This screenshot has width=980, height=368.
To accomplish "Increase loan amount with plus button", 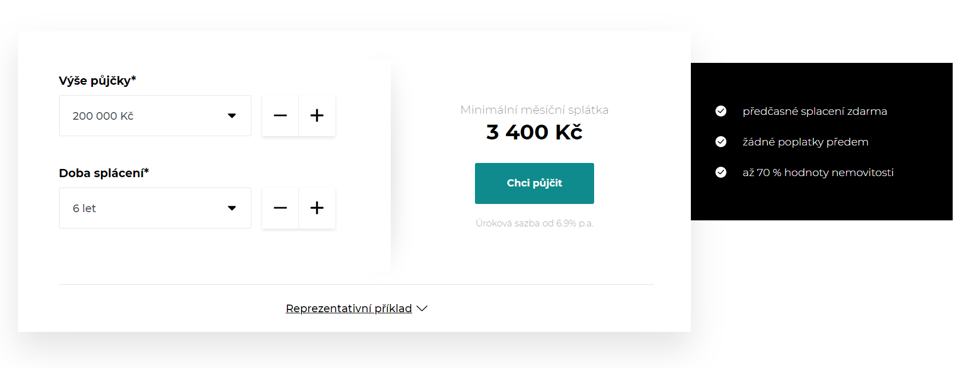I will 317,115.
